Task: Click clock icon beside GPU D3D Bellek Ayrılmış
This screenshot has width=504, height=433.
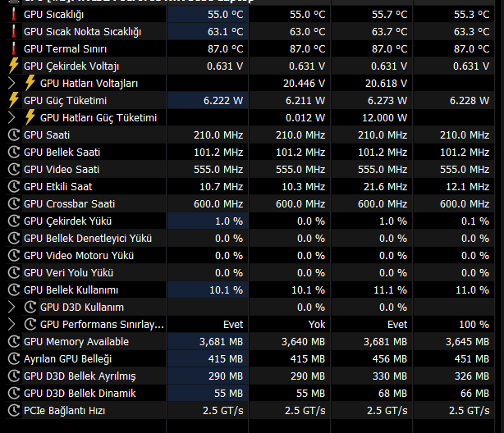Action: point(14,376)
